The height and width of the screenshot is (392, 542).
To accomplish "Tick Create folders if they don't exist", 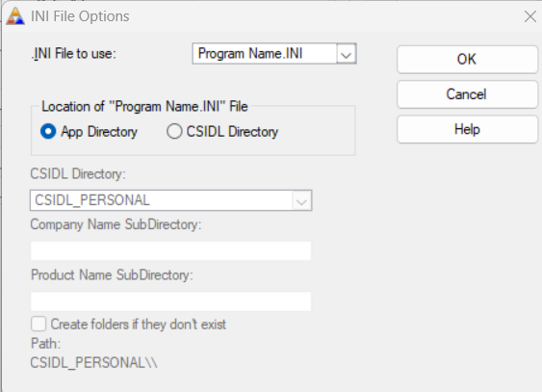I will [39, 325].
